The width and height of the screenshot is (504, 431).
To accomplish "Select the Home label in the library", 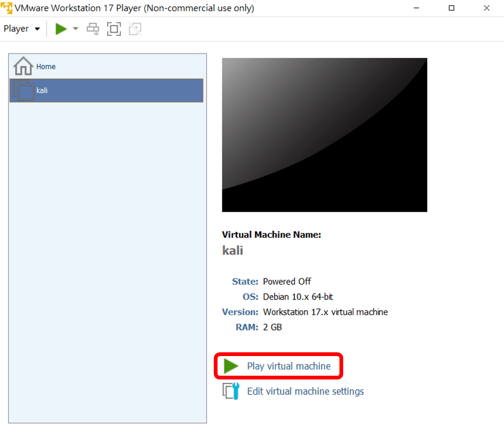I will (46, 67).
